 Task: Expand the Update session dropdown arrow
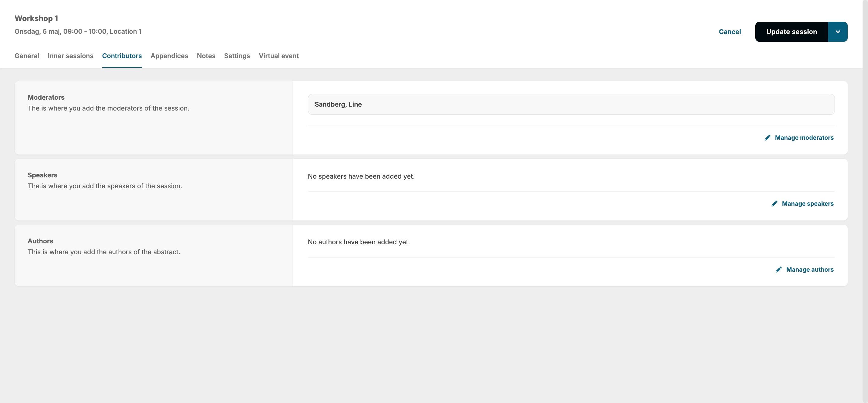point(838,32)
